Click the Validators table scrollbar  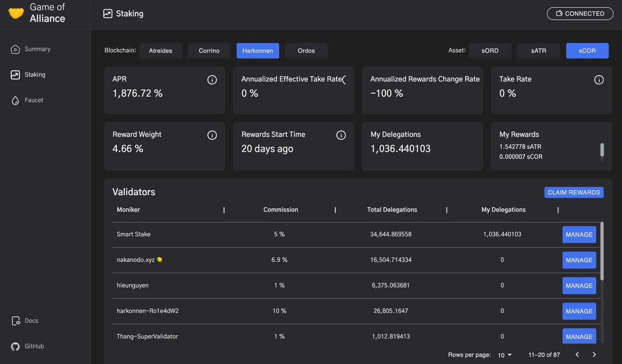point(602,251)
